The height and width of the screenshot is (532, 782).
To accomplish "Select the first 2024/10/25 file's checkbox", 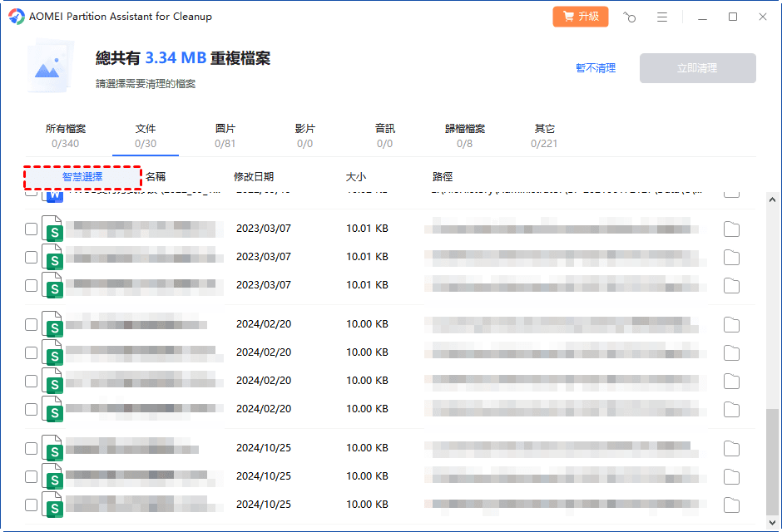I will click(31, 448).
